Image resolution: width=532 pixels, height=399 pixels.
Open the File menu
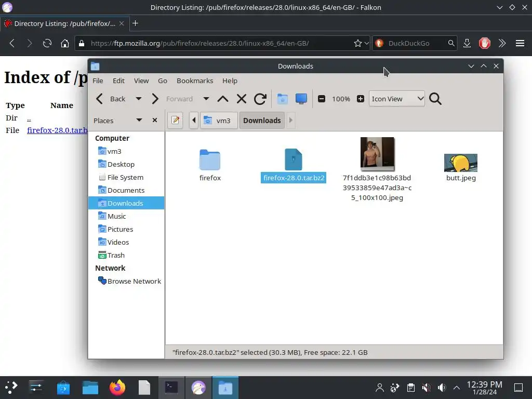(x=98, y=81)
